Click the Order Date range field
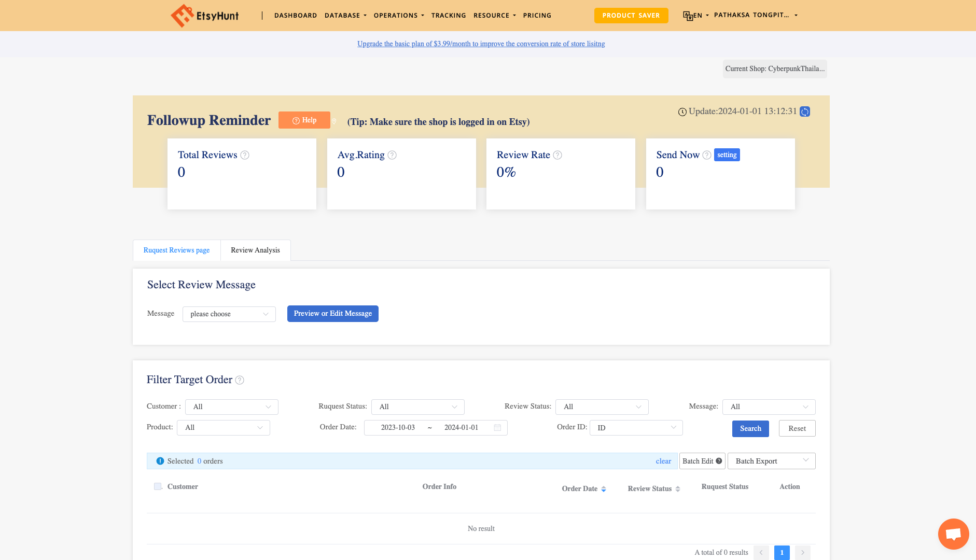 pos(435,427)
